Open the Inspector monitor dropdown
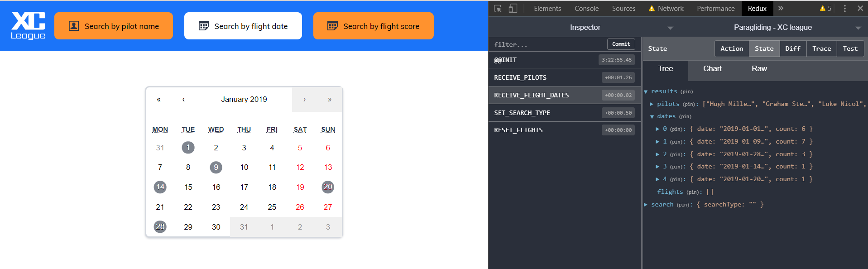The image size is (868, 269). pos(670,28)
